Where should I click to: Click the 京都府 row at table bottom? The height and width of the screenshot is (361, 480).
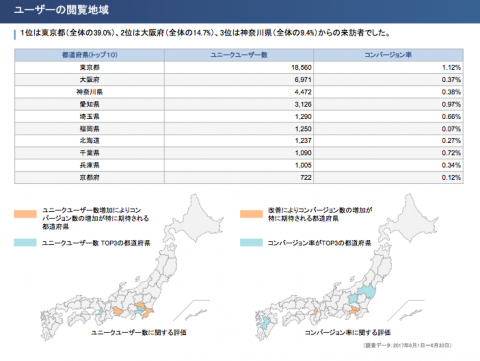(239, 177)
